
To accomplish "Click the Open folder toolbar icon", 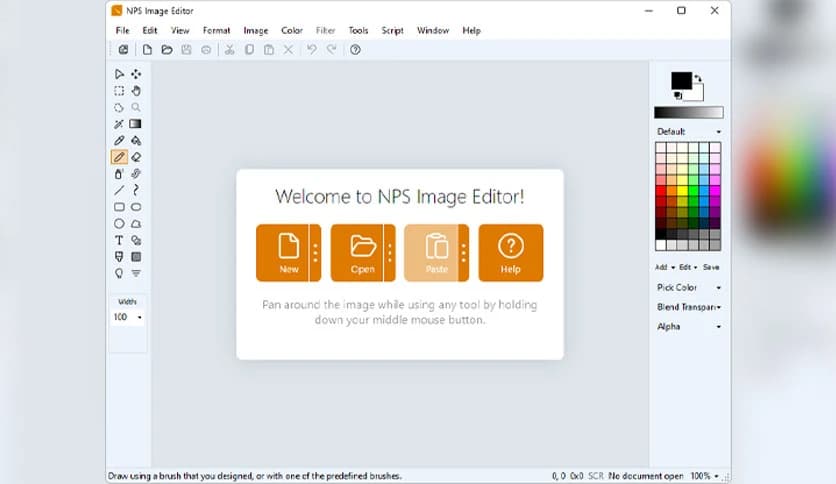I will (x=167, y=50).
